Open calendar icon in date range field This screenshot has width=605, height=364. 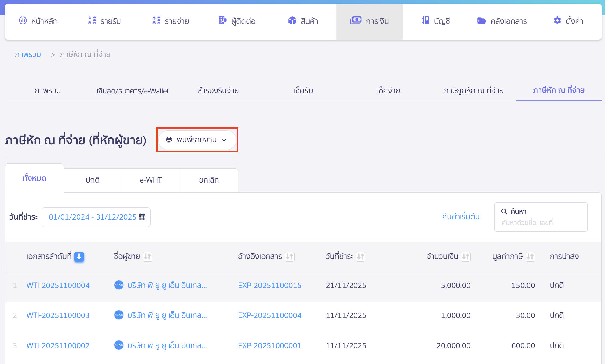[x=142, y=217]
